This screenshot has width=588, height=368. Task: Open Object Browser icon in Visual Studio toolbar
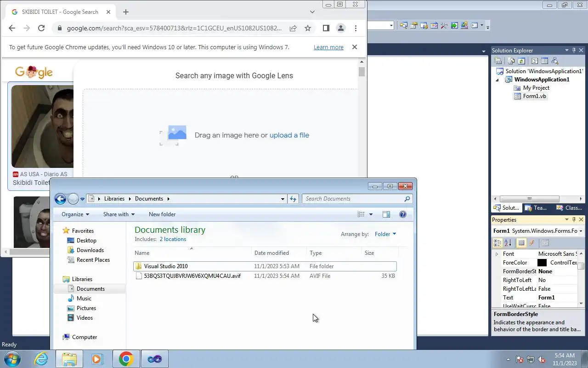click(x=434, y=25)
